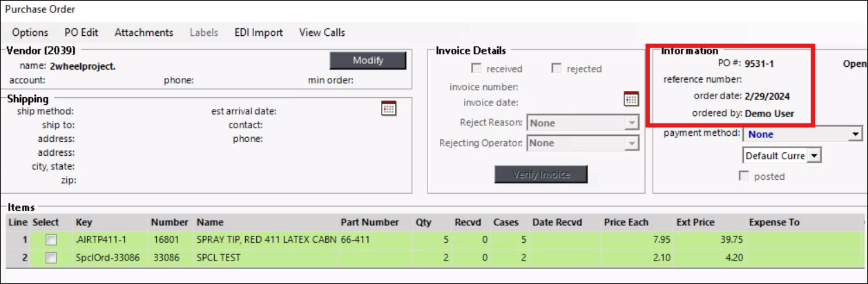Toggle the posted checkbox
This screenshot has height=284, width=868.
(x=744, y=176)
